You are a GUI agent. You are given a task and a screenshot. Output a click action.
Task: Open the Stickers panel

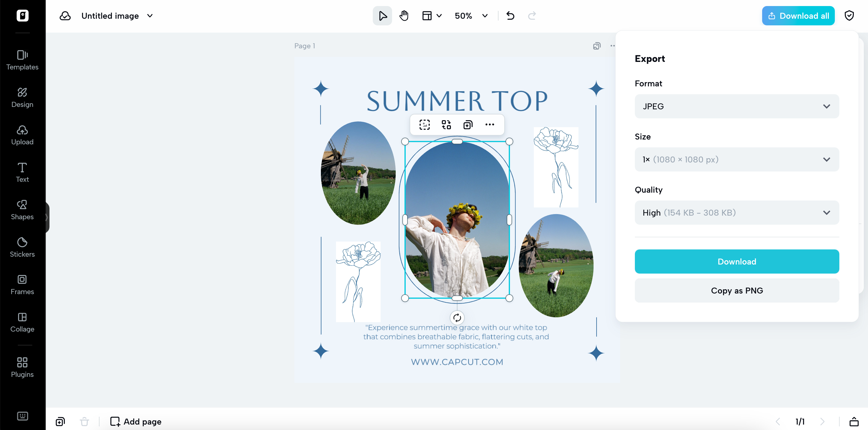click(22, 247)
